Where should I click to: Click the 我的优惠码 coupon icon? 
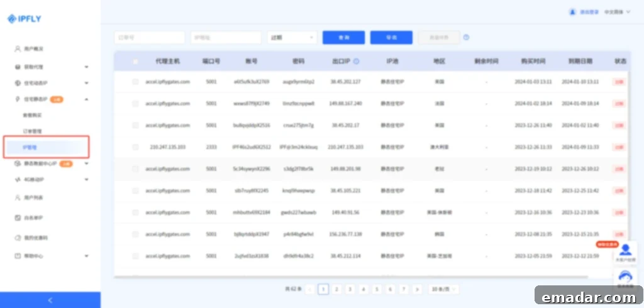[x=18, y=238]
